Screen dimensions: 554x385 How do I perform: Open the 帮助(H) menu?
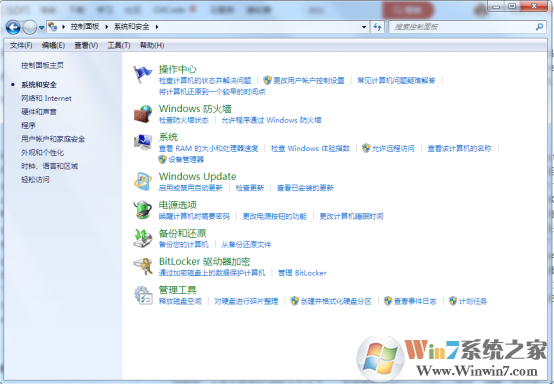[x=152, y=45]
